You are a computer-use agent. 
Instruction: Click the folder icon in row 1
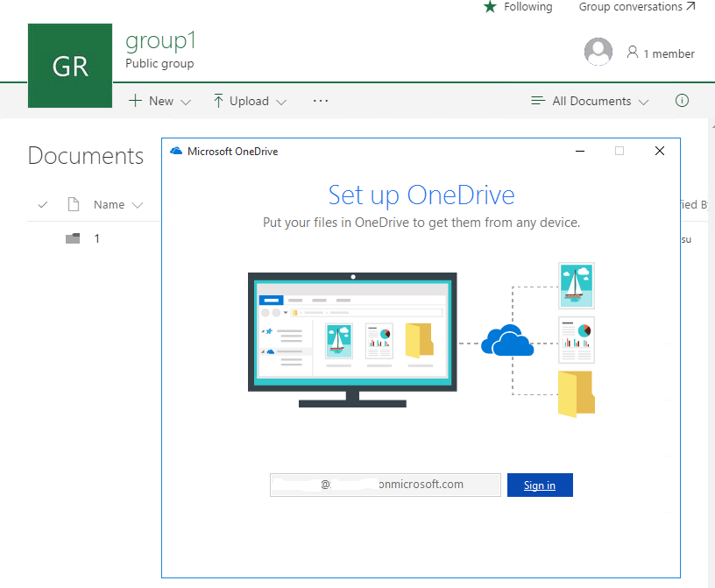pos(73,238)
